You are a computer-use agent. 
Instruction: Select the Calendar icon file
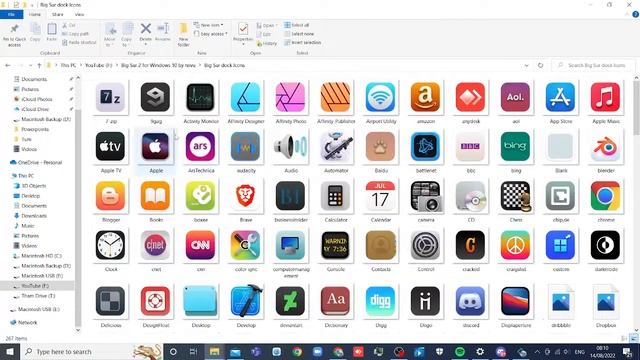tap(380, 201)
